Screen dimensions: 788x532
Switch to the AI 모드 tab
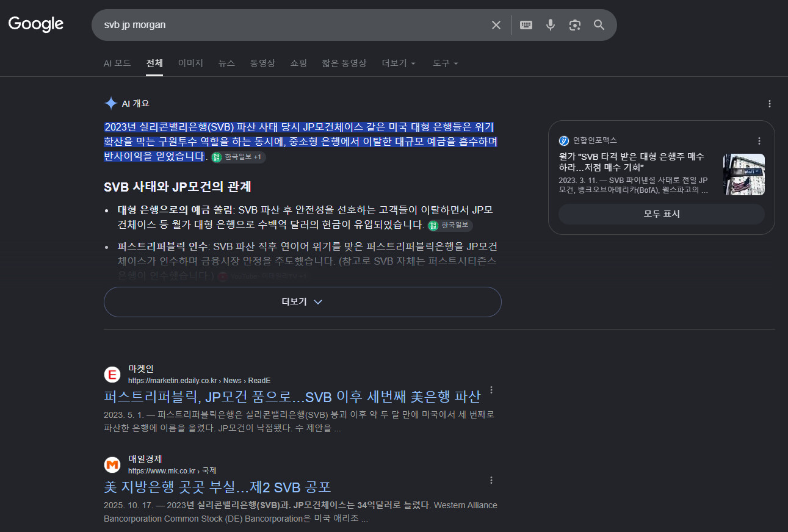click(117, 63)
